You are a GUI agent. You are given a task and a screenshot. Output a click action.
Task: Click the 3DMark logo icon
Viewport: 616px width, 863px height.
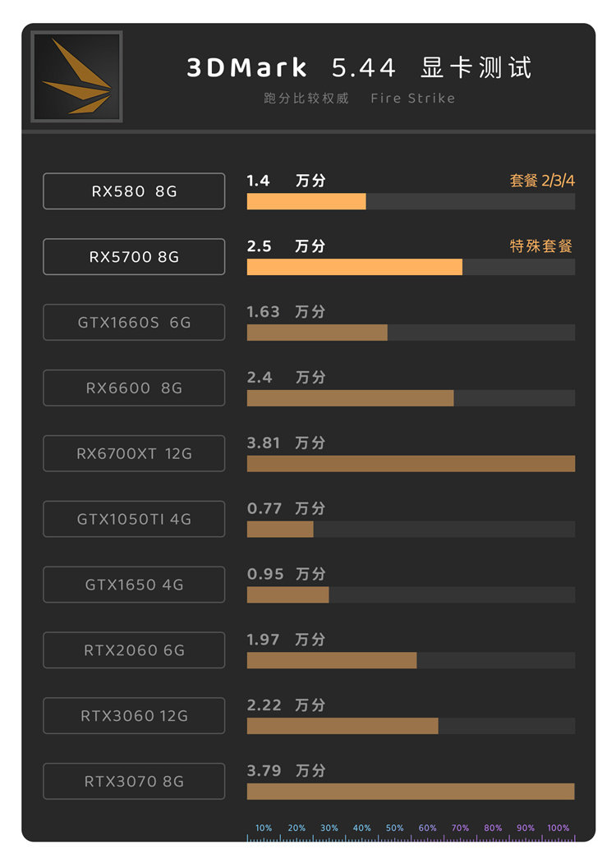[x=76, y=76]
